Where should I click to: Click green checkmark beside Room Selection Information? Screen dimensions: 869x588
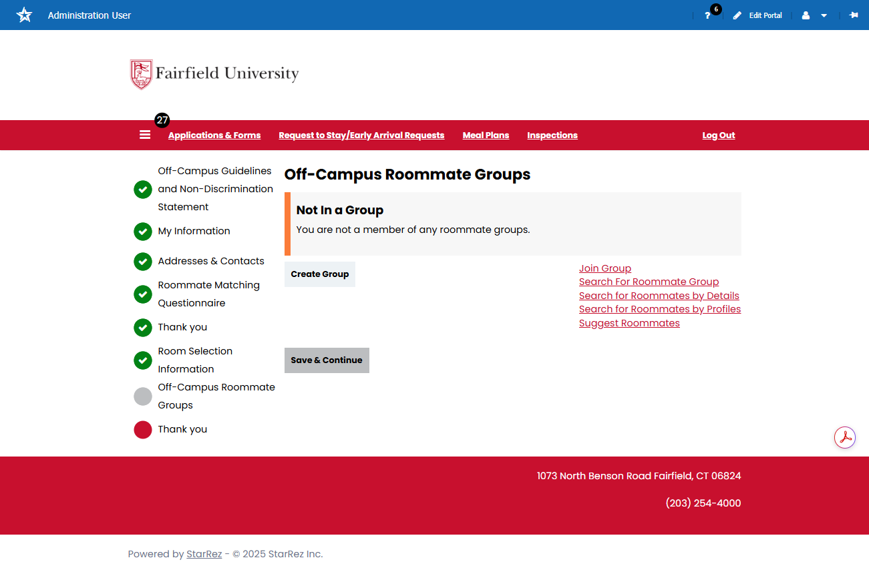(x=143, y=360)
